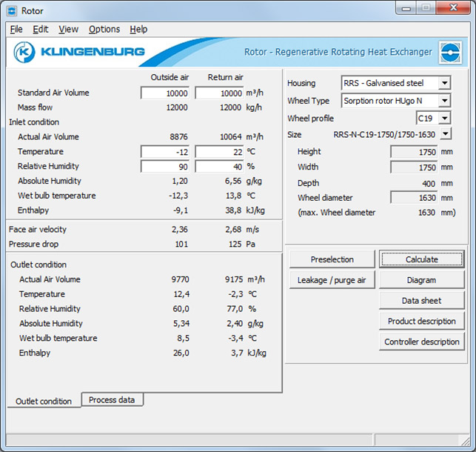Expand the Size selection dropdown
The width and height of the screenshot is (476, 452).
tap(445, 134)
